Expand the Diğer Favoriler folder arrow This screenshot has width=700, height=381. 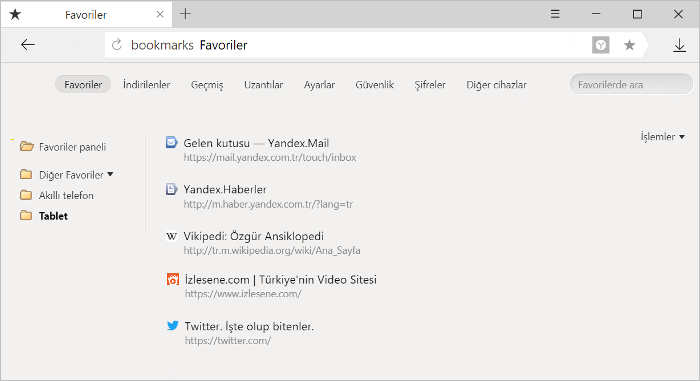110,174
